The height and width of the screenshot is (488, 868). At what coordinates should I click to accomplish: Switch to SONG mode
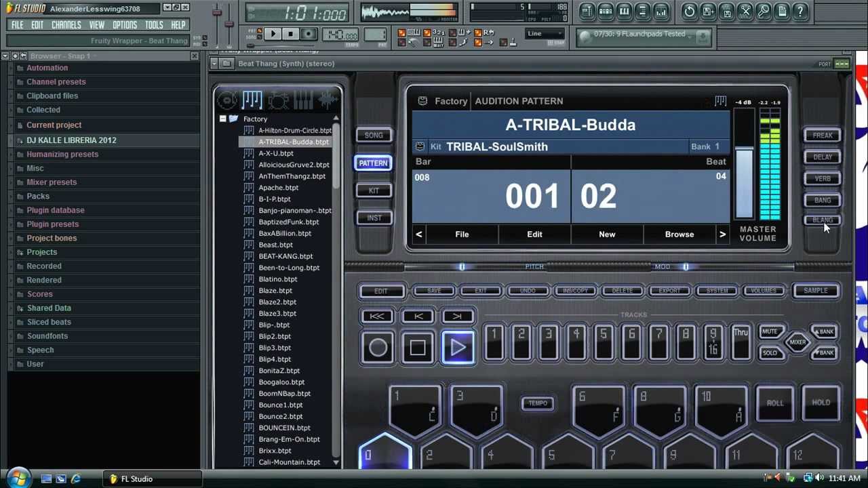pos(374,136)
